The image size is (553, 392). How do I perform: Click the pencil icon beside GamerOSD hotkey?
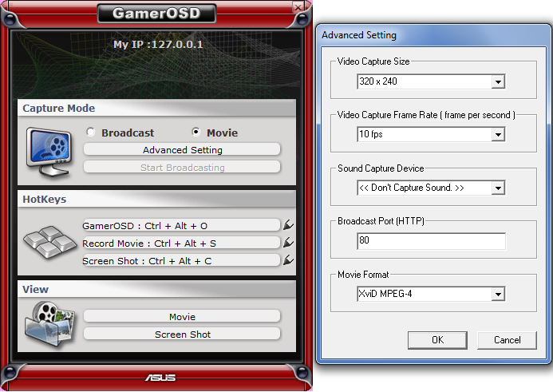point(288,226)
